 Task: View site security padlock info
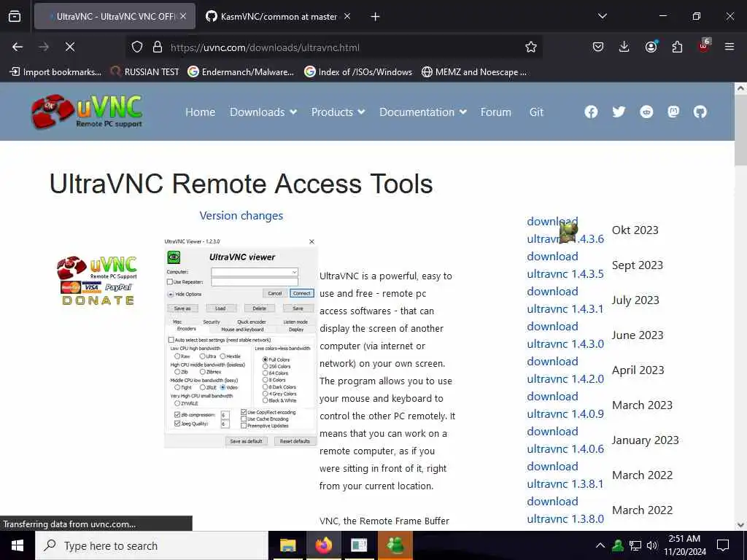[x=158, y=47]
